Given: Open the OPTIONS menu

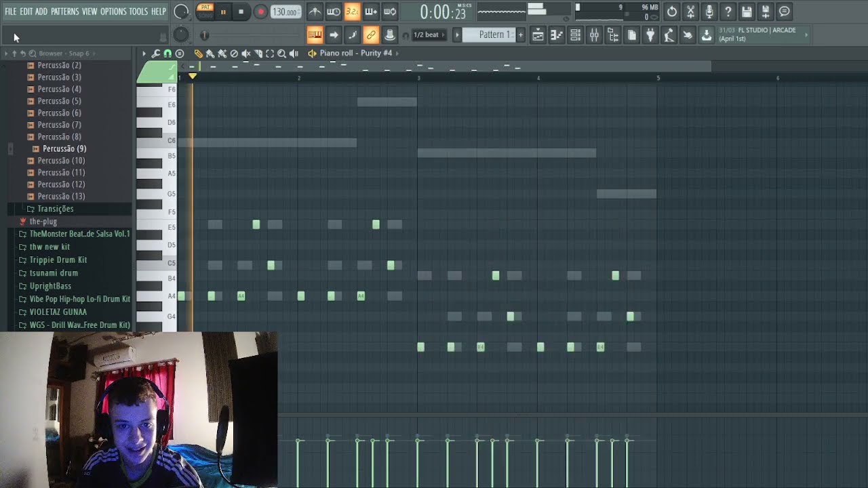Looking at the screenshot, I should point(113,12).
